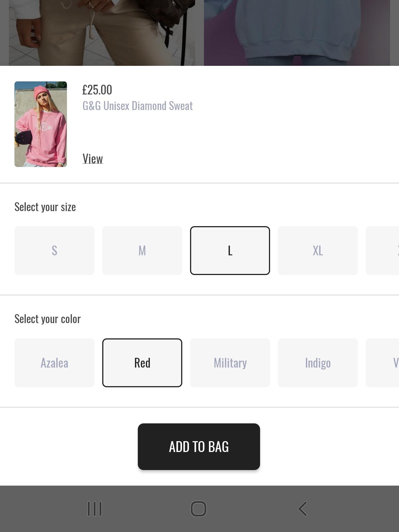Tap the dimmed blue sweatshirt background image
This screenshot has height=532, width=399.
tap(297, 33)
